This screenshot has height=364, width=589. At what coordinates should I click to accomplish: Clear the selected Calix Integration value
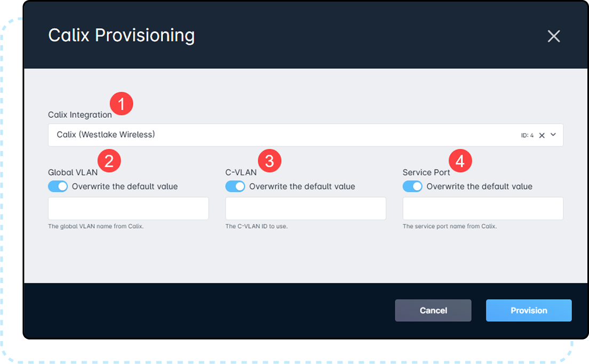tap(542, 135)
